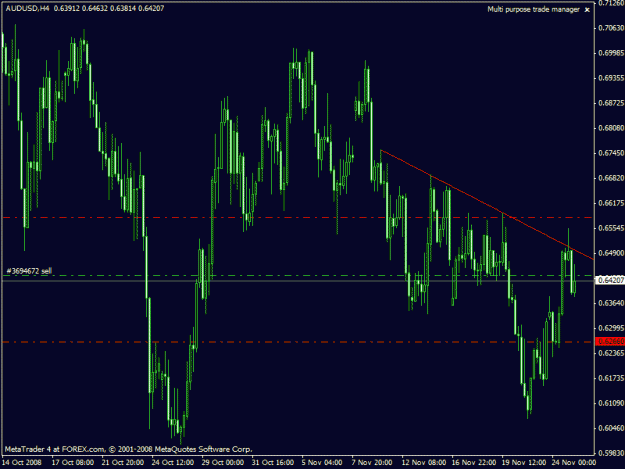This screenshot has height=469, width=625.
Task: Click the gray current bid price line
Action: (298, 281)
